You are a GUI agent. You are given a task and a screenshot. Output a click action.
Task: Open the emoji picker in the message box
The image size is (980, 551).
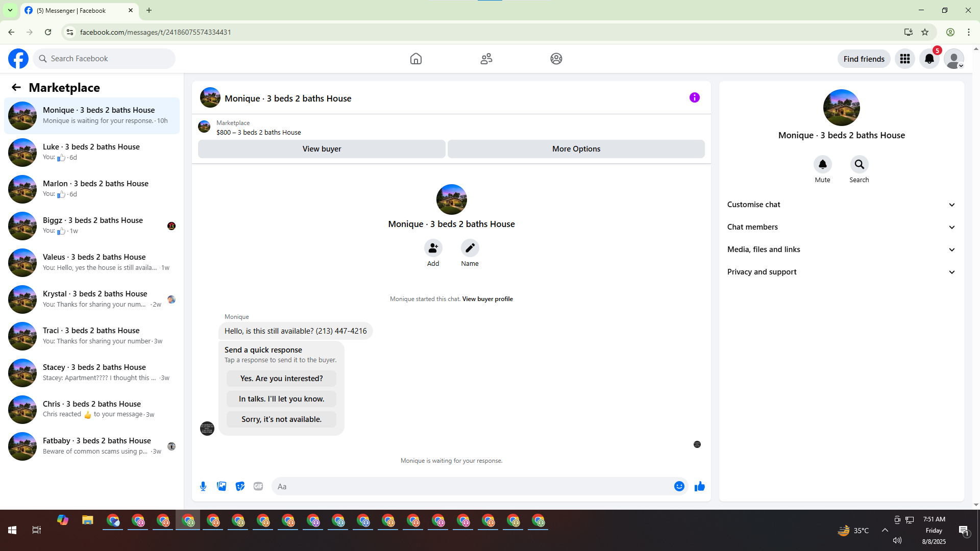[679, 486]
